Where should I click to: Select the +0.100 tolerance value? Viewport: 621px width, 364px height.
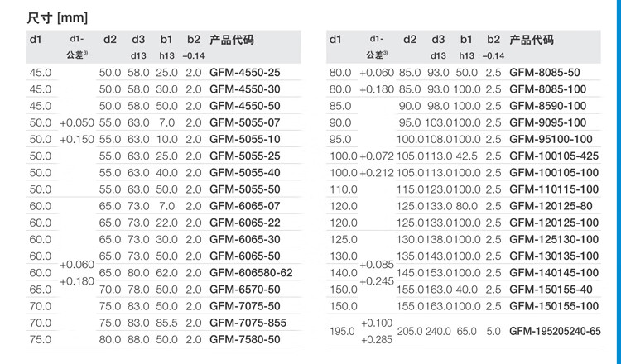coord(377,323)
